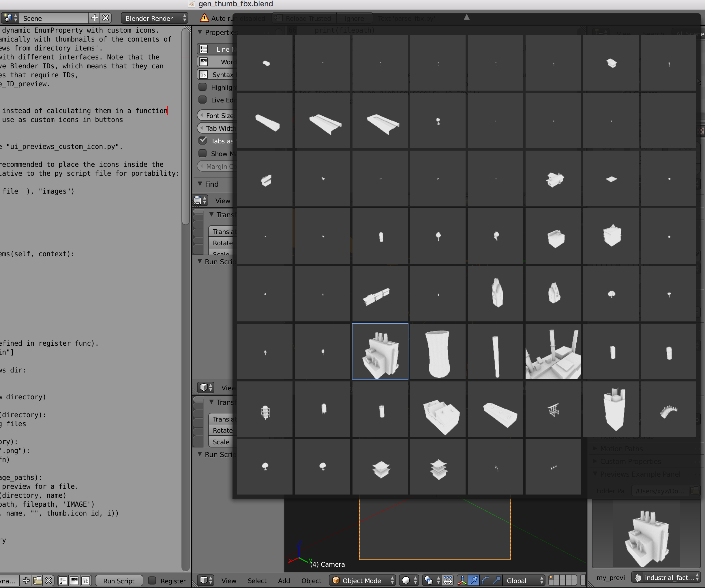The width and height of the screenshot is (705, 588).
Task: Open the pivot point selector
Action: [432, 580]
